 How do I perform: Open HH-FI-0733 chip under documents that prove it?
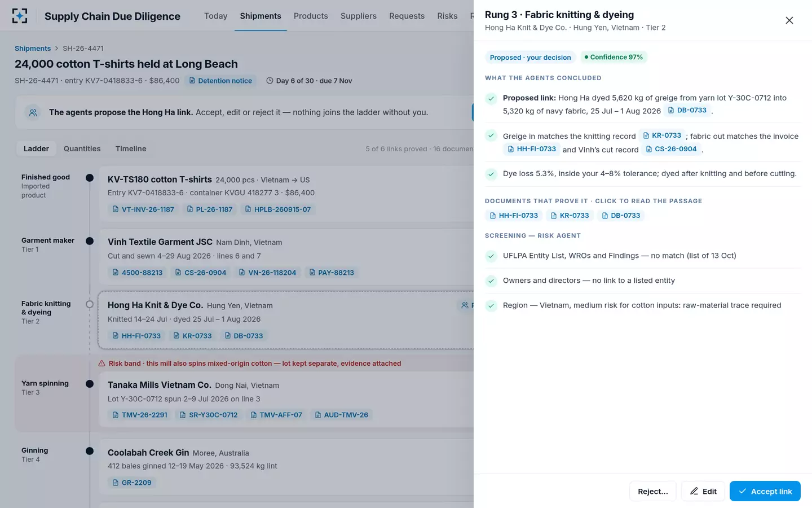point(513,216)
